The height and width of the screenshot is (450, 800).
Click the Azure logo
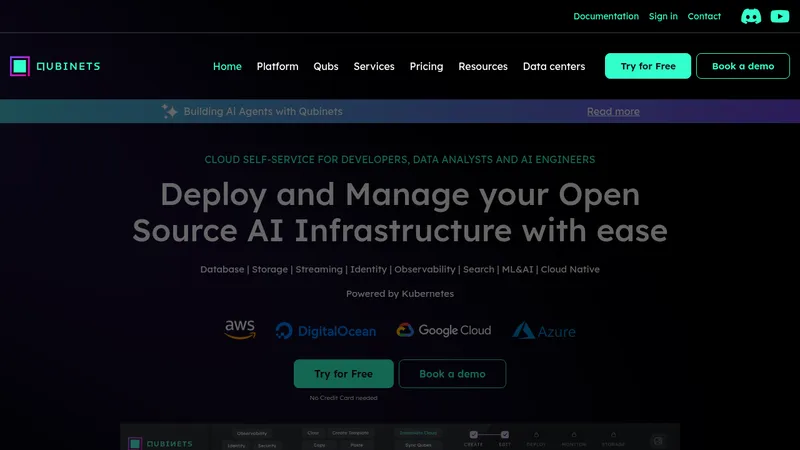pos(544,331)
